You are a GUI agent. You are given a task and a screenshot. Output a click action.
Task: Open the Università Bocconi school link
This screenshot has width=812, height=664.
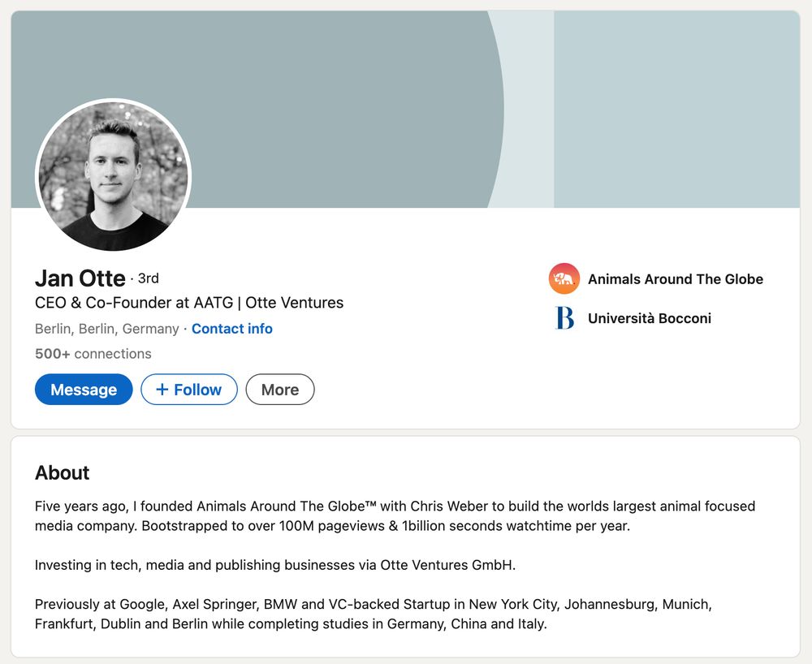coord(650,317)
